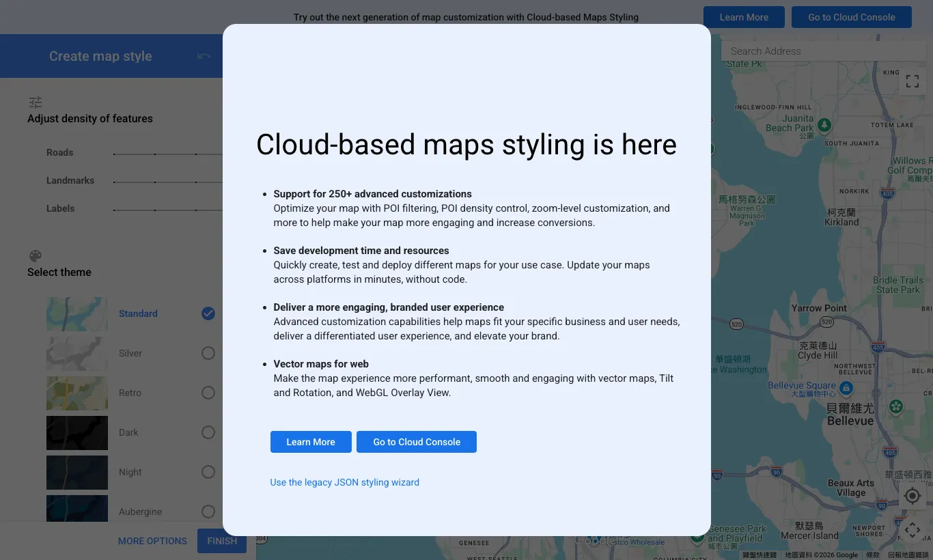This screenshot has width=933, height=560.
Task: Click the Silver theme thumbnail
Action: point(77,354)
